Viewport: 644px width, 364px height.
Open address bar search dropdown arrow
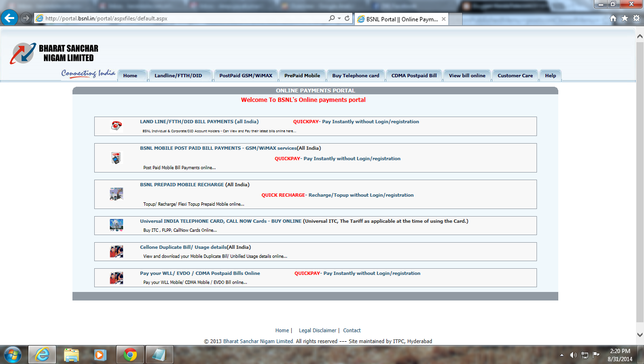[x=339, y=18]
